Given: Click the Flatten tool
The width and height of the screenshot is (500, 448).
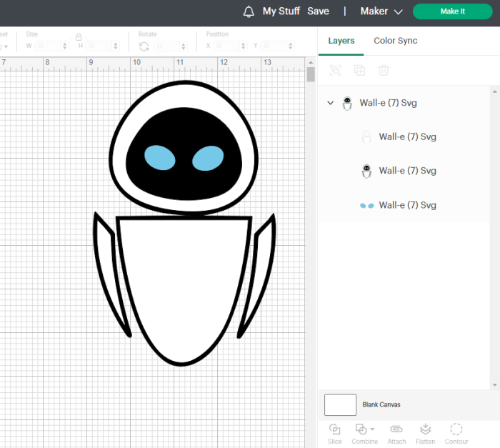Looking at the screenshot, I should (426, 434).
